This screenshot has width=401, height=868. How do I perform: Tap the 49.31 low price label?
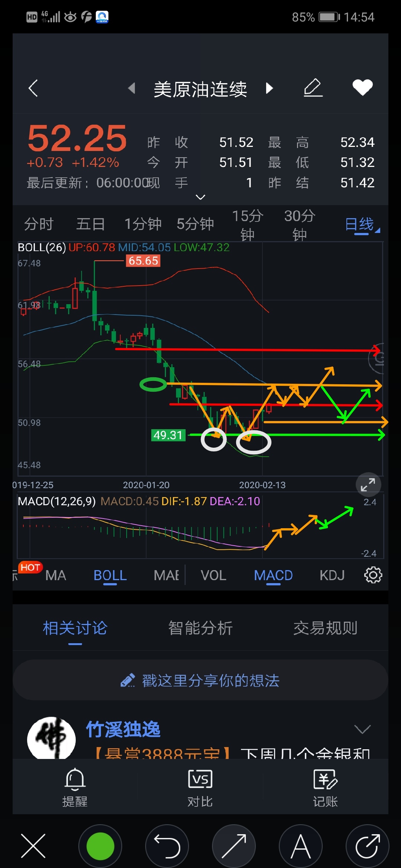pyautogui.click(x=168, y=435)
